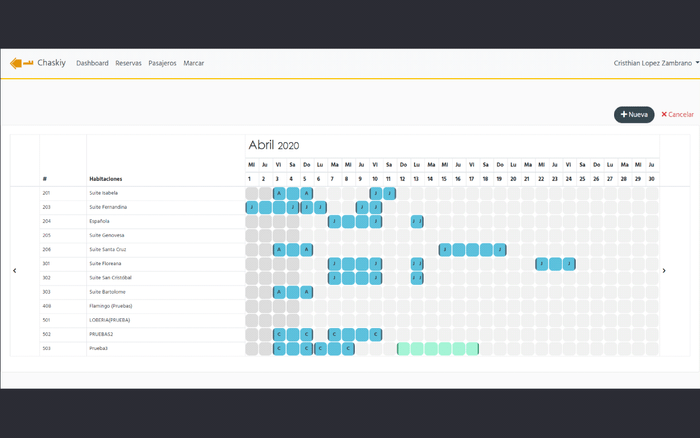
Task: Go to next month with right arrow
Action: point(664,270)
